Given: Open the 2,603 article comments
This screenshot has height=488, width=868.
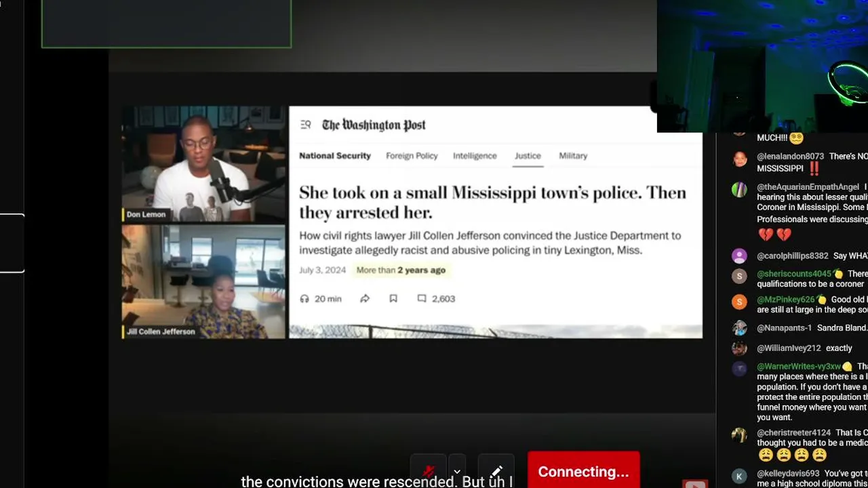Looking at the screenshot, I should 436,299.
